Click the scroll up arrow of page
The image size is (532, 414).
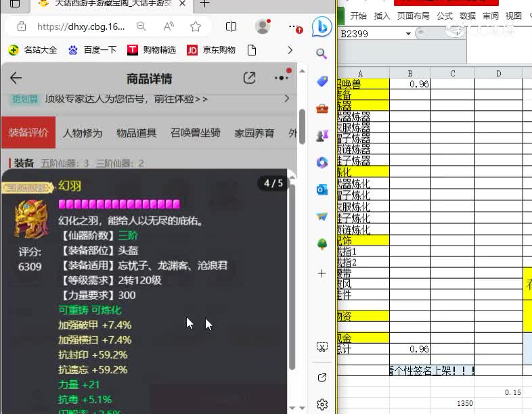pyautogui.click(x=302, y=71)
